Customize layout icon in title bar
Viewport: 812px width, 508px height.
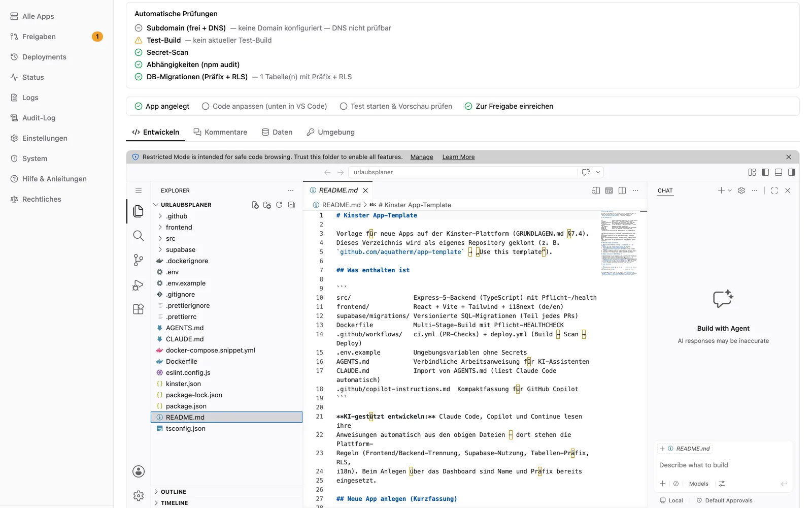coord(752,172)
